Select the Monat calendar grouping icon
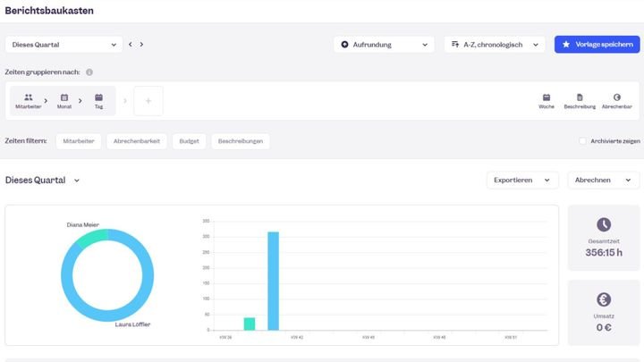644x362 pixels. tap(64, 97)
